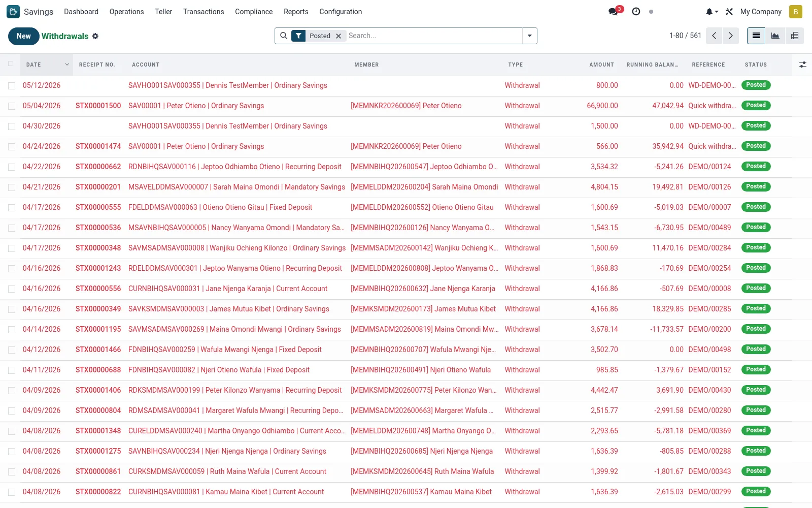Select the STX00000555 row checkbox

11,208
